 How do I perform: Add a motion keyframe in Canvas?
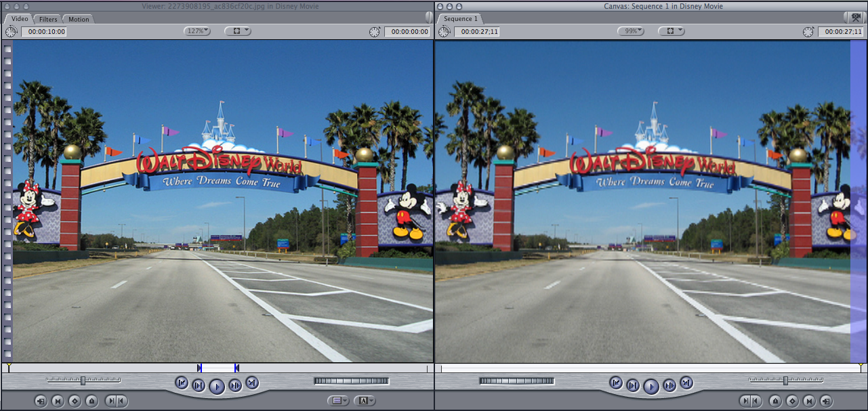792,401
